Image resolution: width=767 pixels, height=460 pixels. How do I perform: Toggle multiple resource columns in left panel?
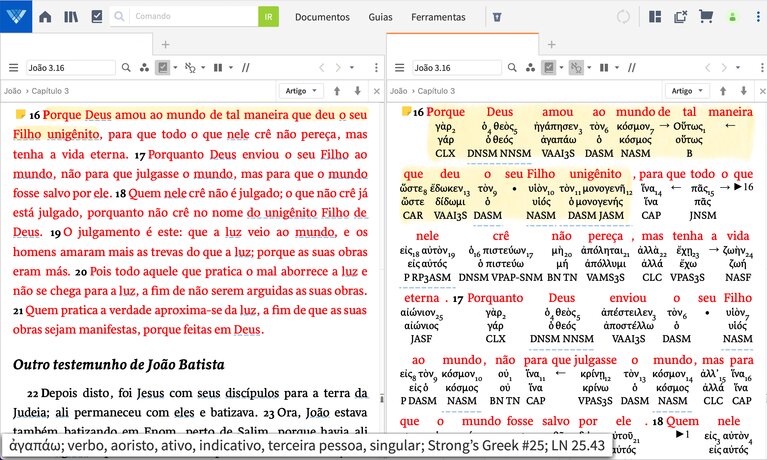(x=218, y=68)
